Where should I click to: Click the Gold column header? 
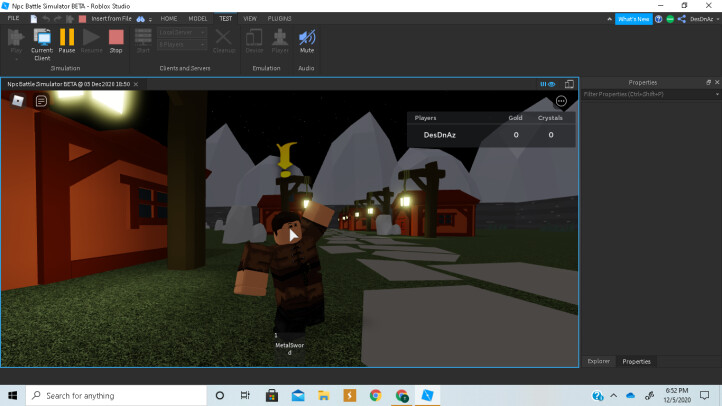point(515,118)
